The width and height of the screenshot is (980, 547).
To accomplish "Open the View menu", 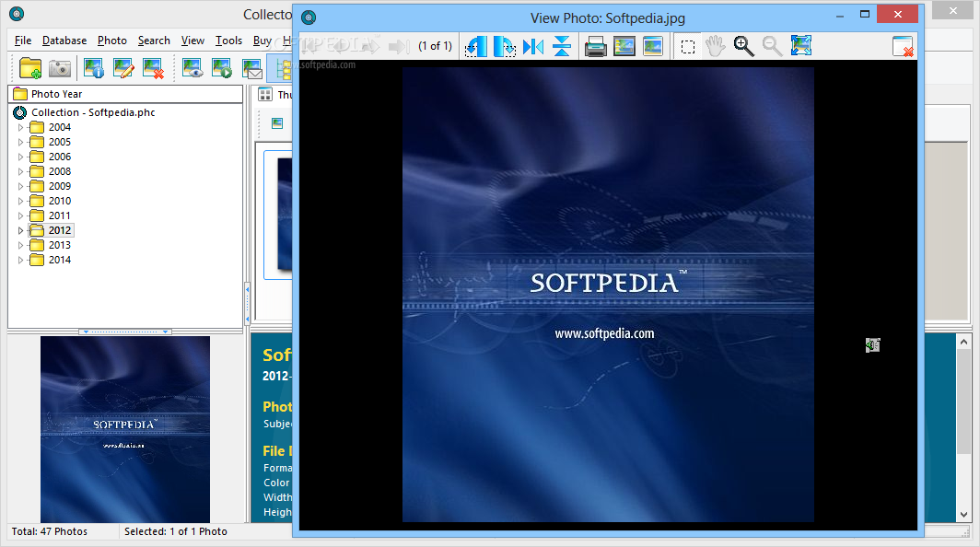I will pyautogui.click(x=192, y=41).
